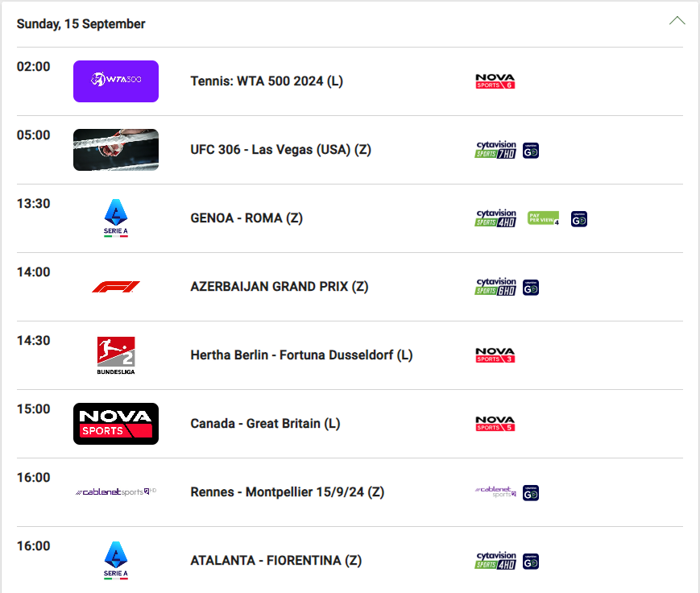700x593 pixels.
Task: Click the Pay Per View 4 icon
Action: [544, 218]
